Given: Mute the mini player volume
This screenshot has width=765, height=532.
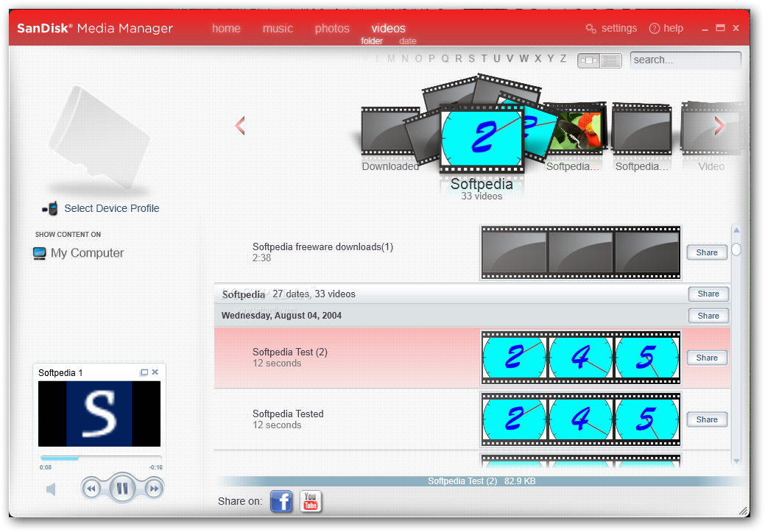Looking at the screenshot, I should click(x=51, y=489).
